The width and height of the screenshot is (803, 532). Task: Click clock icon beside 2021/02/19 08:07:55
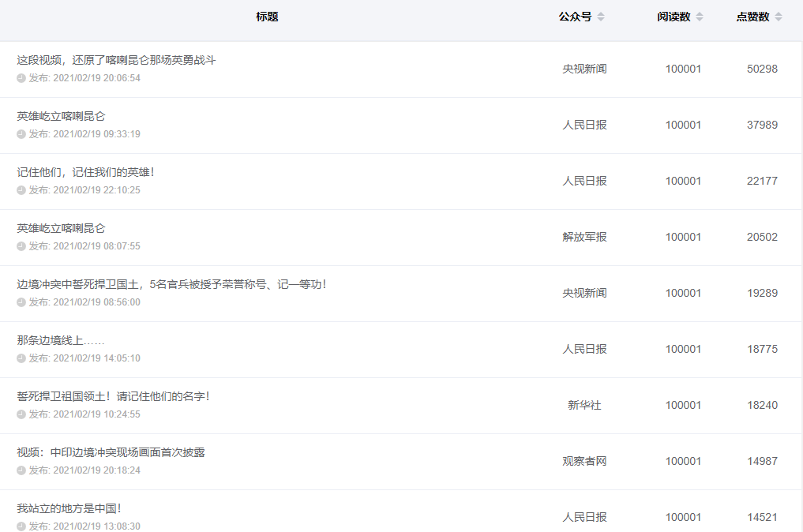(x=21, y=246)
